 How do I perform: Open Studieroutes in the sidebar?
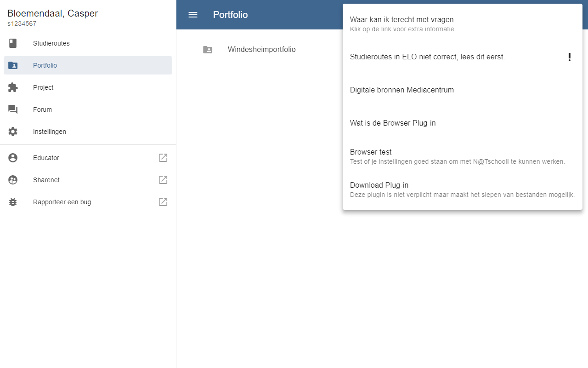[x=88, y=43]
